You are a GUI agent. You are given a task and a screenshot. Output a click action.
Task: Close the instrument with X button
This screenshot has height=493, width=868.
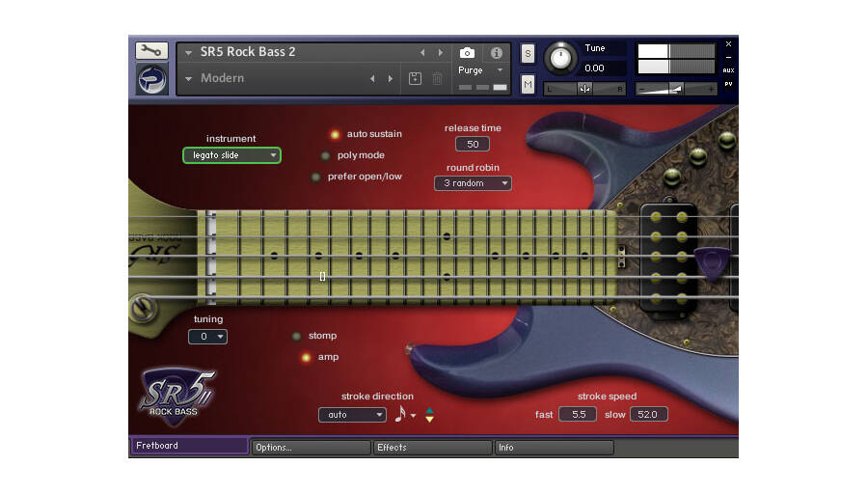[728, 43]
